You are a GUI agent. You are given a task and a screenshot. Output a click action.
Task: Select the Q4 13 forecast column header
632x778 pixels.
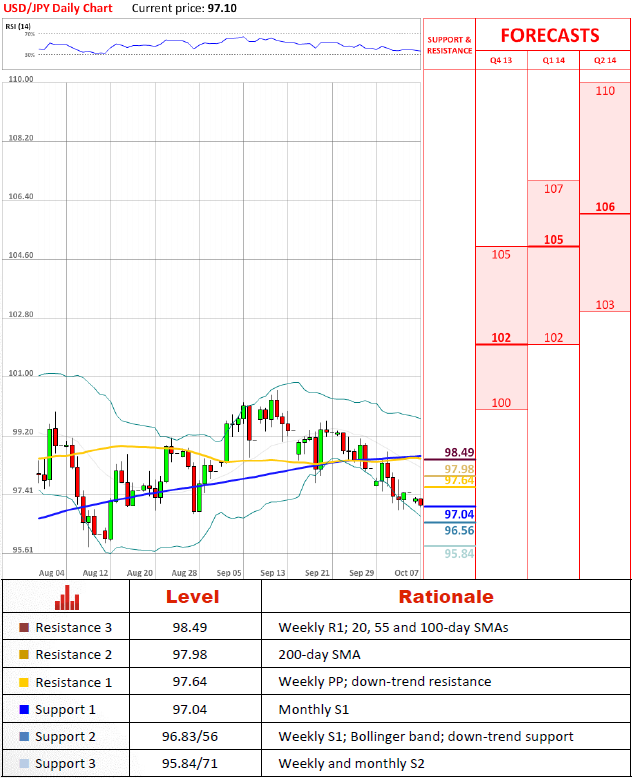point(501,60)
